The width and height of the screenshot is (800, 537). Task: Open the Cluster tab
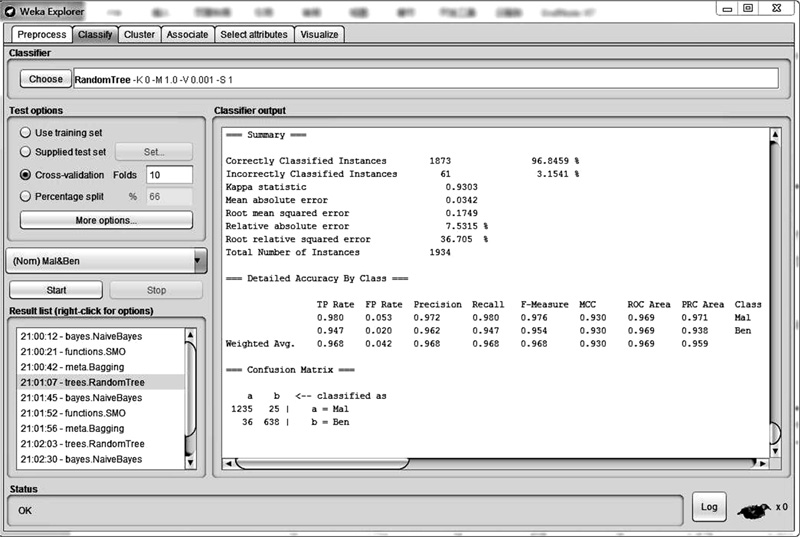click(139, 34)
